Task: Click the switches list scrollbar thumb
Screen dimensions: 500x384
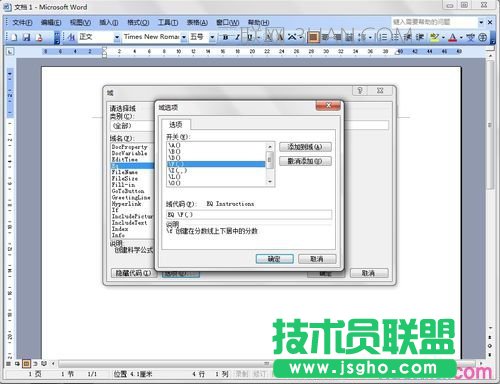Action: pos(270,159)
